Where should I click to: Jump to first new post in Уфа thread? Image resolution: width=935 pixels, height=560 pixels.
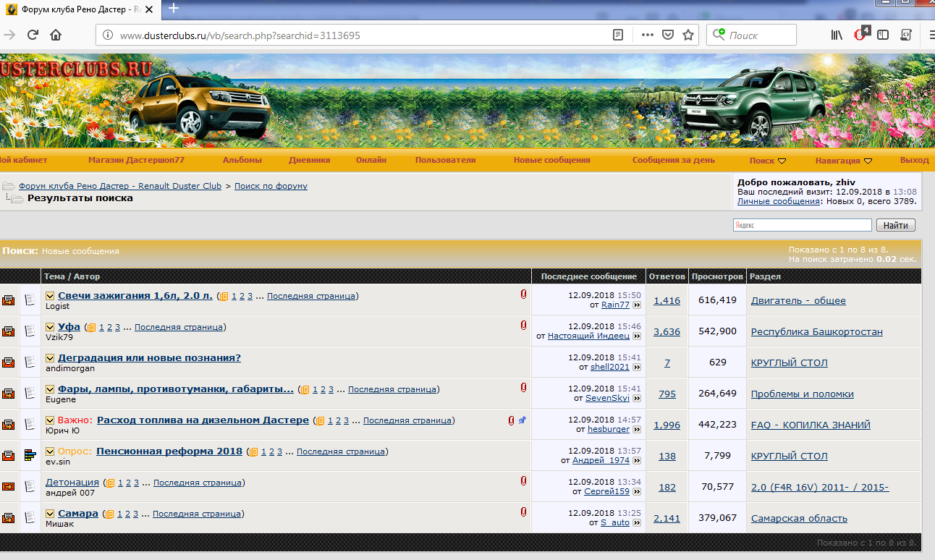coord(50,327)
